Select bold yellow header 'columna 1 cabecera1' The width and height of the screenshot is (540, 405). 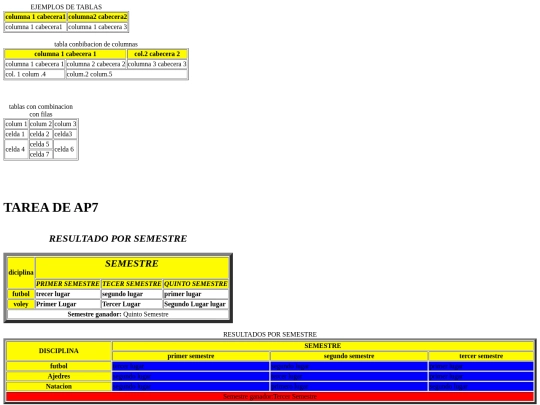click(35, 17)
